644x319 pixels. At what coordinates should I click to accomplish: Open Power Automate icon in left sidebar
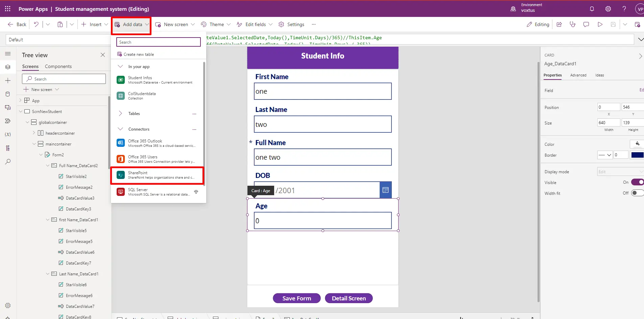pyautogui.click(x=8, y=121)
